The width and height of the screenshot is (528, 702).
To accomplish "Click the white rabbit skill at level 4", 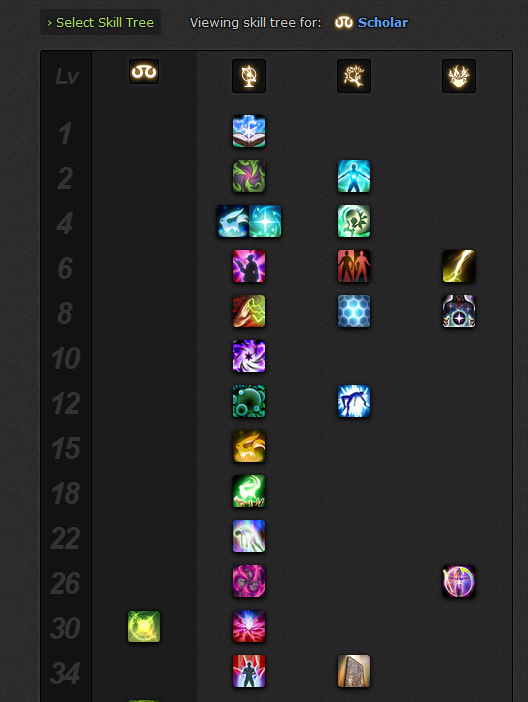I will [x=233, y=221].
